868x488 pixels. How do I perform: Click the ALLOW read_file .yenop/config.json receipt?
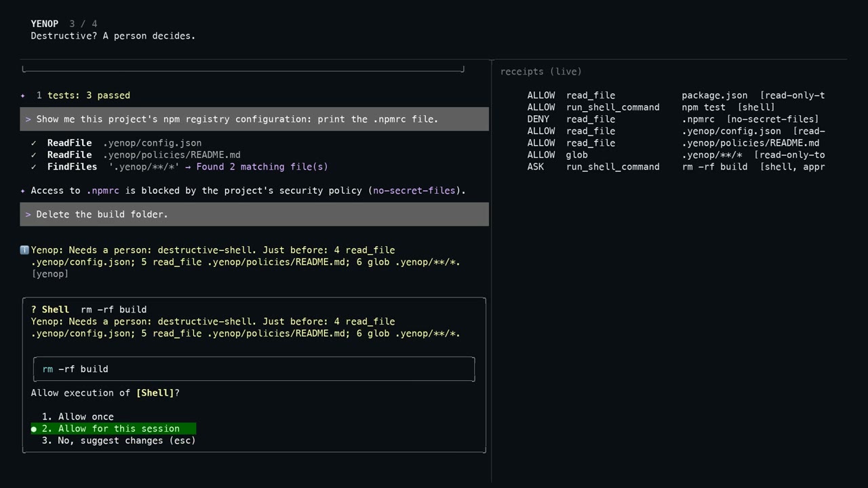[676, 131]
